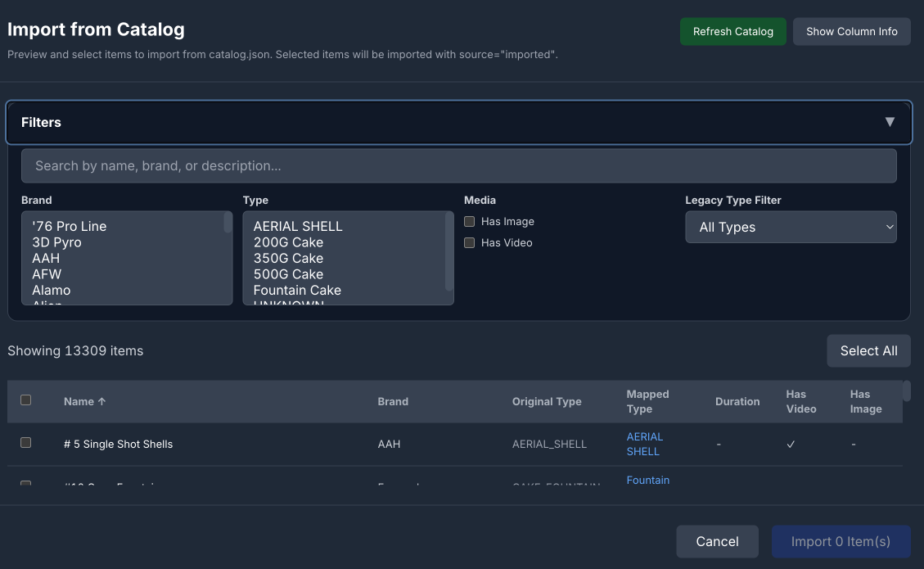Click the Showing 13309 items text

75,351
